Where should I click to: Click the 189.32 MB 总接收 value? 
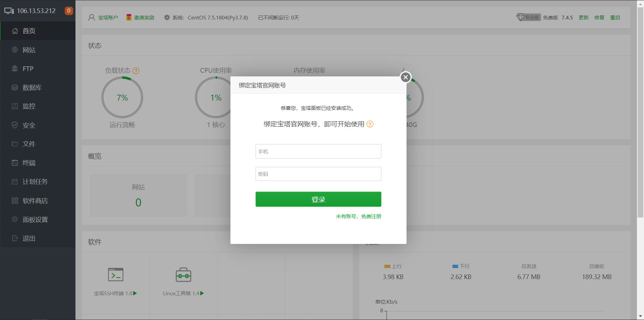[597, 277]
